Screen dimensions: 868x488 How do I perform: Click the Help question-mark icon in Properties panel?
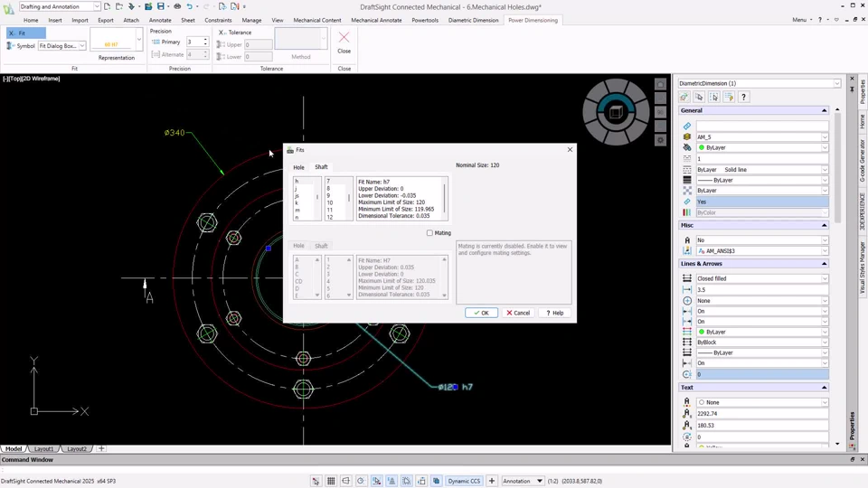point(743,97)
